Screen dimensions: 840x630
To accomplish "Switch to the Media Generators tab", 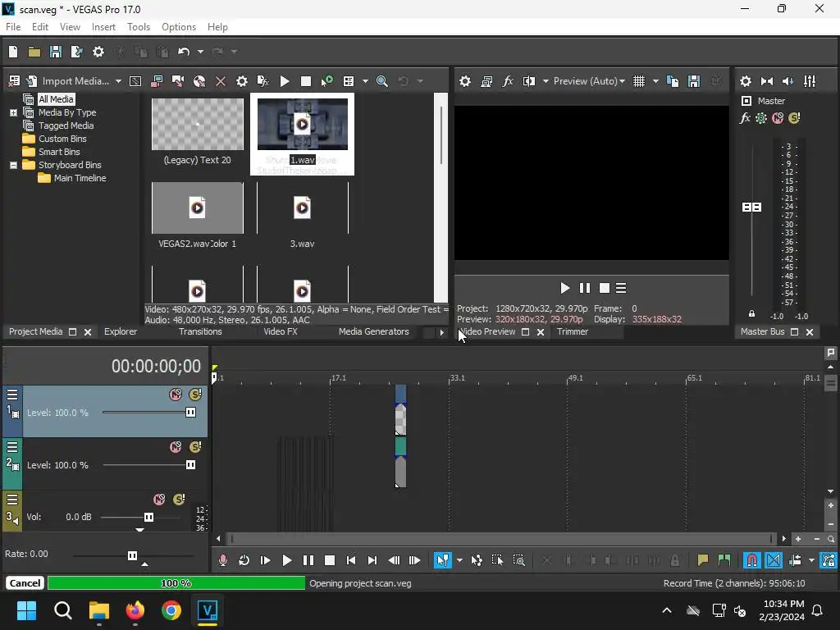I will pos(373,331).
